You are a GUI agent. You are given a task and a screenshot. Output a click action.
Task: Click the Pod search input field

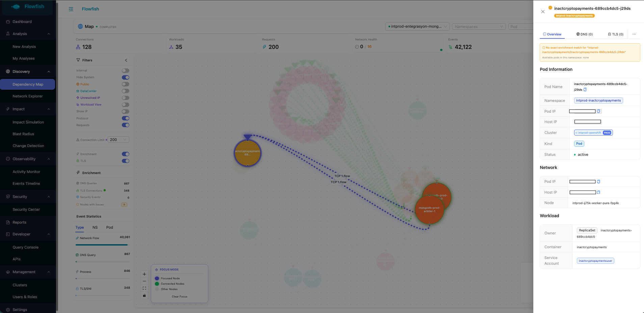[x=521, y=27]
